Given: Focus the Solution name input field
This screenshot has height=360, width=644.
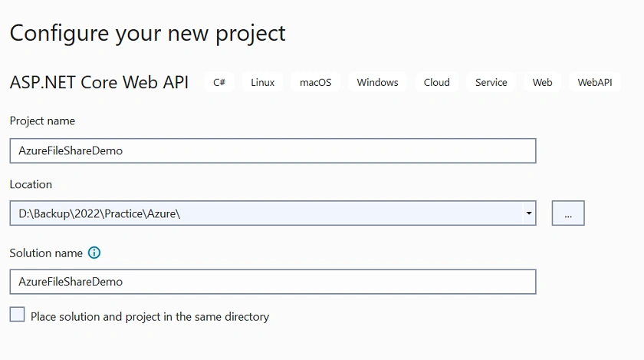Looking at the screenshot, I should pyautogui.click(x=273, y=282).
